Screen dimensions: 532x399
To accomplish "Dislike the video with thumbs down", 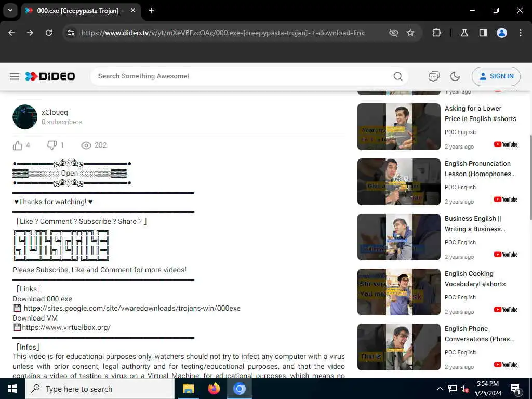I will 52,145.
